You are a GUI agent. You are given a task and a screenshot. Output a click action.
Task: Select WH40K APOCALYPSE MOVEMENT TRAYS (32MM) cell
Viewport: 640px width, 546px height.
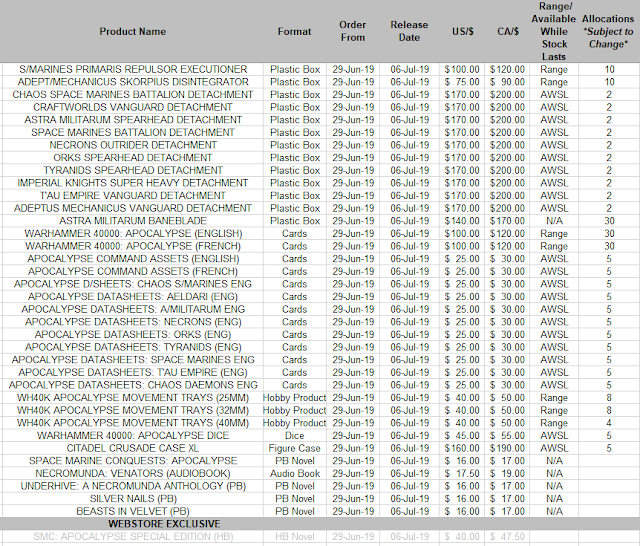coord(133,411)
